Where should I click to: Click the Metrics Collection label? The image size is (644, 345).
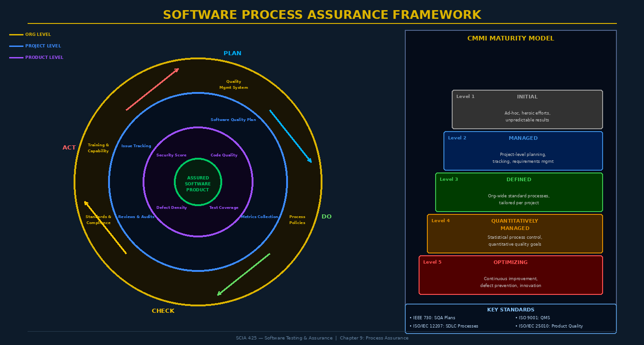coord(260,216)
